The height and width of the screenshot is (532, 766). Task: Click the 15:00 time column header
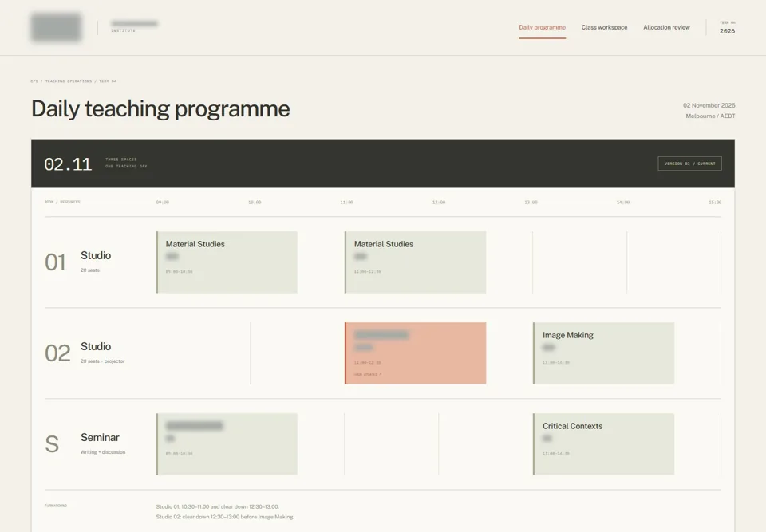[715, 203]
